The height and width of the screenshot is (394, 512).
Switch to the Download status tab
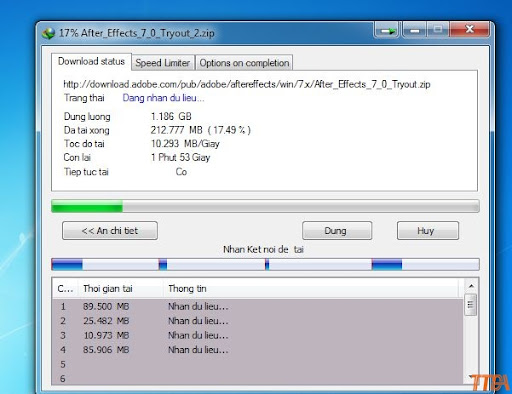pyautogui.click(x=91, y=61)
